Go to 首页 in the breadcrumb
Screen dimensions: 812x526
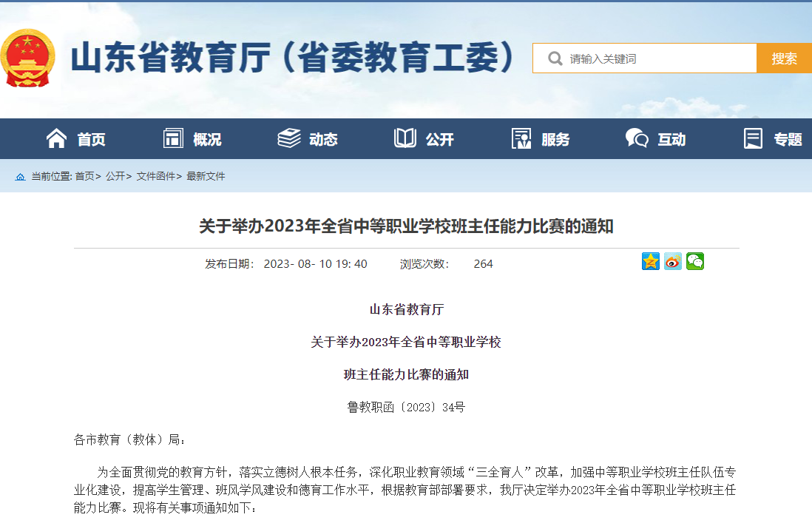(84, 176)
